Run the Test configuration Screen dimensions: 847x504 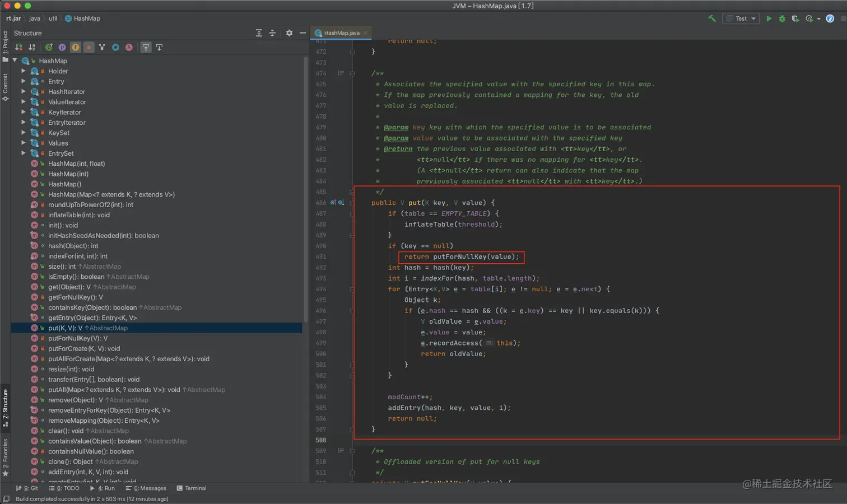point(769,18)
